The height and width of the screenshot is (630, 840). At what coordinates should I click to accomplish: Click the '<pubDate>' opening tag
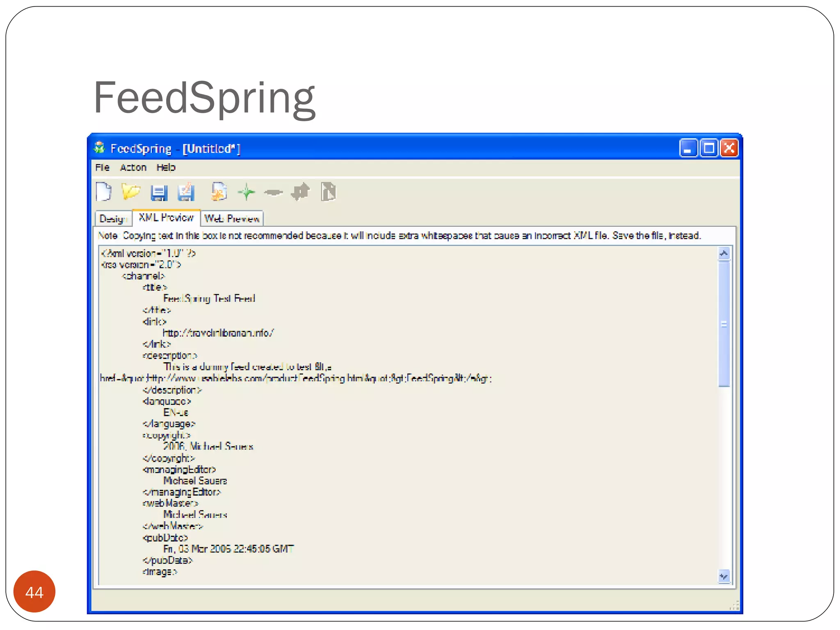165,537
